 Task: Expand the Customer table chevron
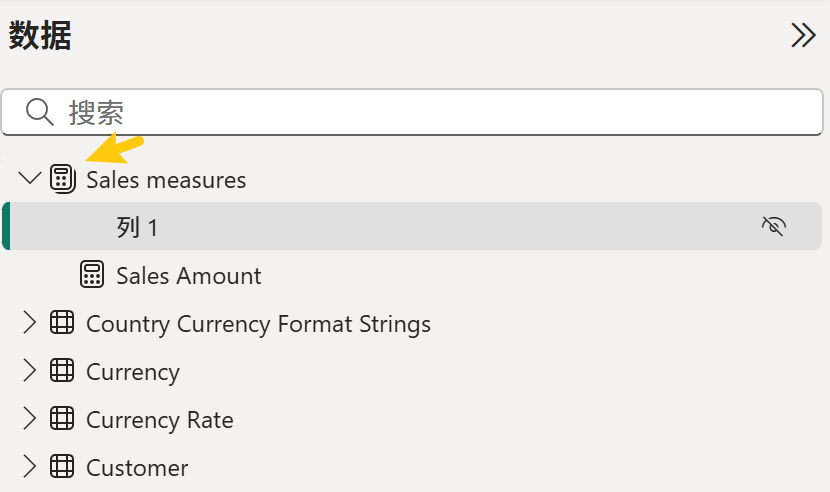point(30,466)
